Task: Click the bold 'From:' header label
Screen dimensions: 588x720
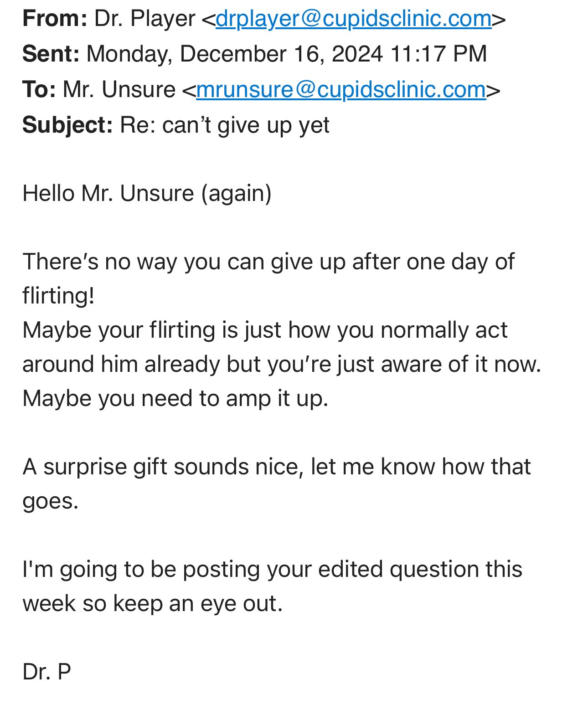Action: click(x=55, y=19)
